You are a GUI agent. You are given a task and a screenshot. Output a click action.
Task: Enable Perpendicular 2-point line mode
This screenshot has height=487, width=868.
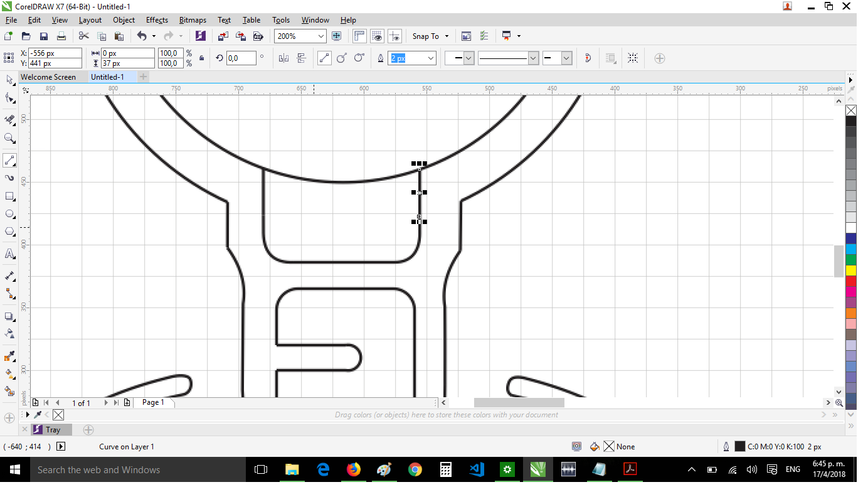pos(342,58)
